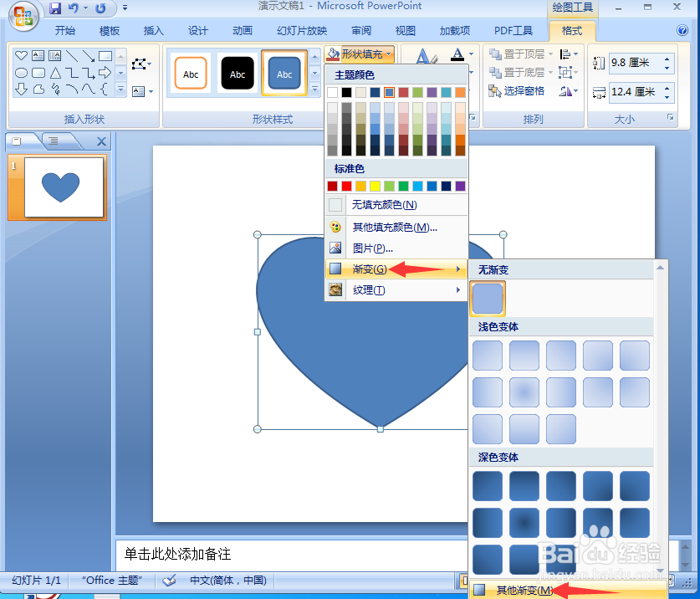Open the 置于底层 dropdown arrow
This screenshot has height=599, width=700.
[550, 72]
